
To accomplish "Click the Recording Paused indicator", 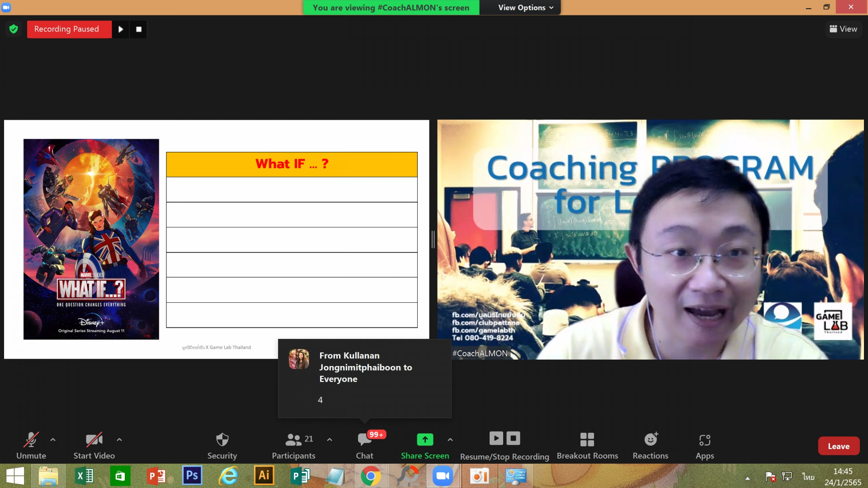I will coord(69,29).
